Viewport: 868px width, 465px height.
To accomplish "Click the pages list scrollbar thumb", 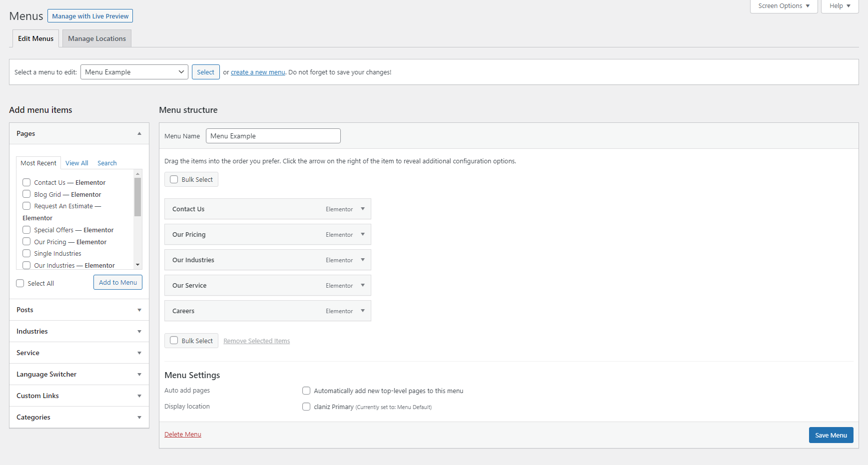I will 138,197.
